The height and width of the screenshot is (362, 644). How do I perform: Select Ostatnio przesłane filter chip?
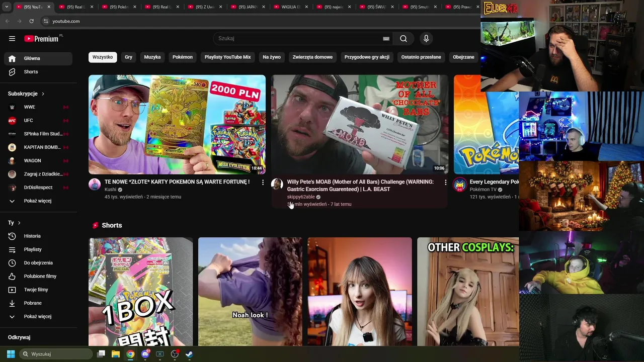coord(421,57)
